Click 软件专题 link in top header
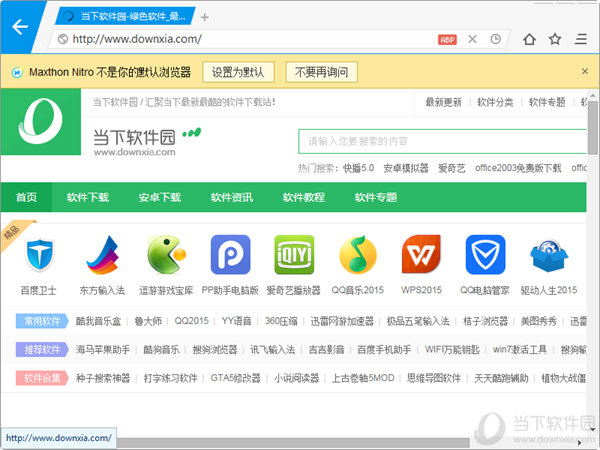Screen dimensions: 600x450 click(547, 102)
